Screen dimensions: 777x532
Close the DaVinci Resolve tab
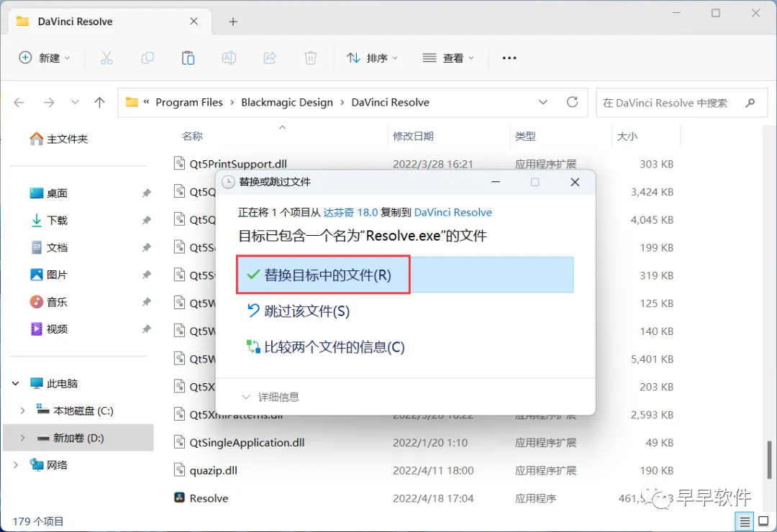[194, 22]
